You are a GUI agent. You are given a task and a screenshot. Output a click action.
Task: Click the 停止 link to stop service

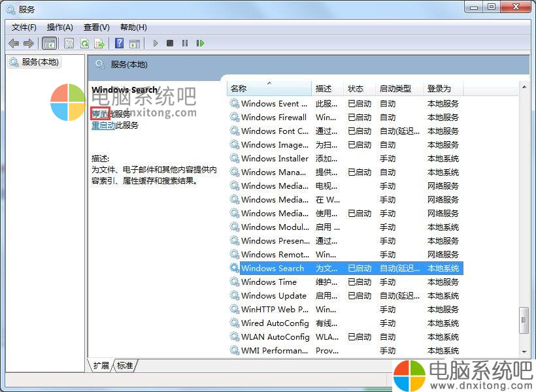100,114
